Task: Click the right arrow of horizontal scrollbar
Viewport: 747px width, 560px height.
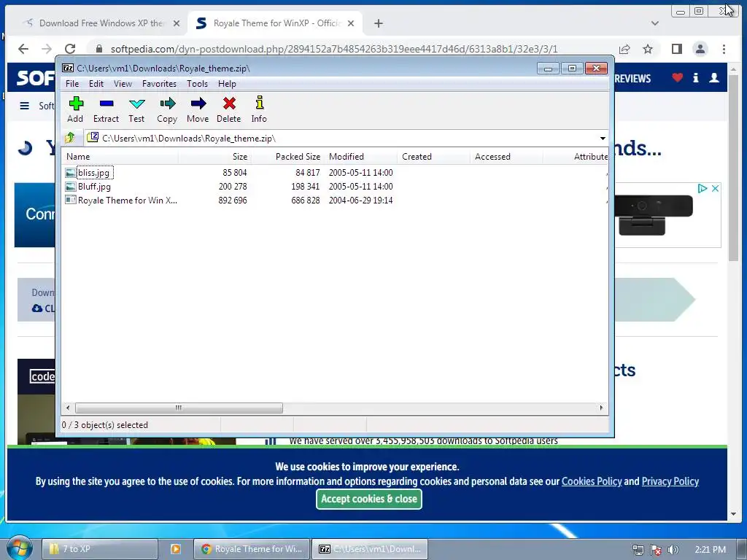Action: 601,408
